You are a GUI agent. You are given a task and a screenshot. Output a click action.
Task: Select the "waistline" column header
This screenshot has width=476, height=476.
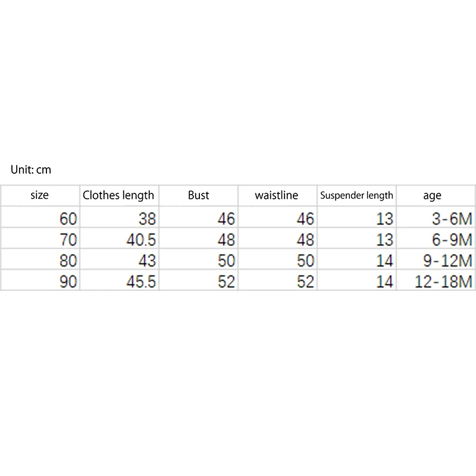coord(276,195)
